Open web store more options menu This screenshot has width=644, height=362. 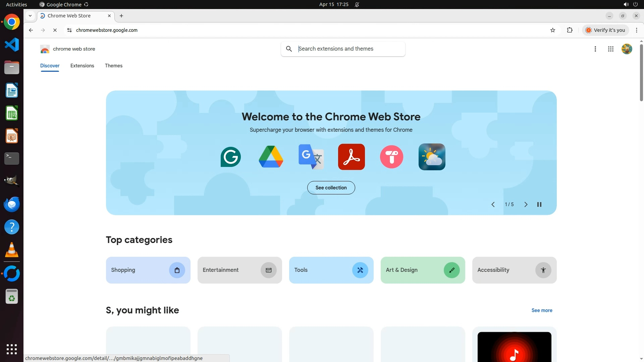[595, 49]
